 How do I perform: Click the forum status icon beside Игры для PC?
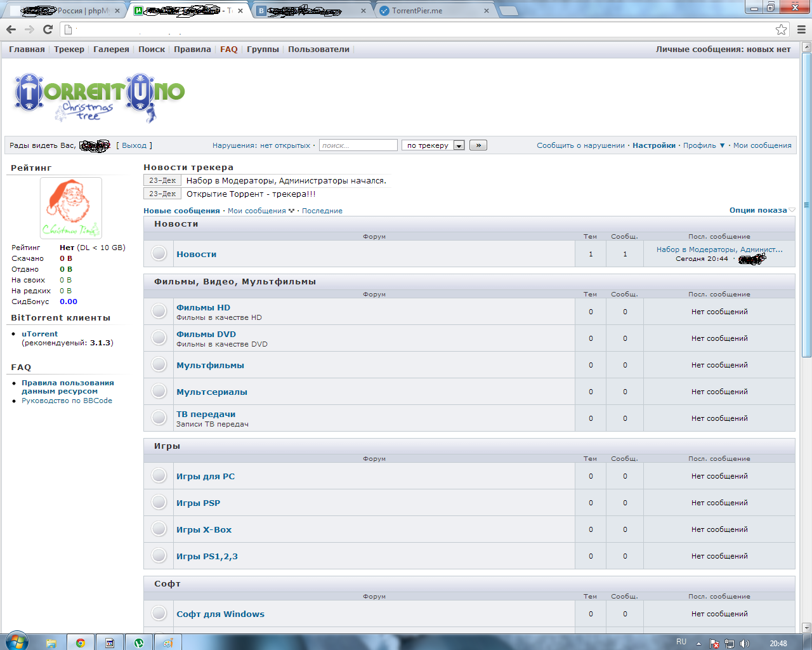[x=159, y=476]
